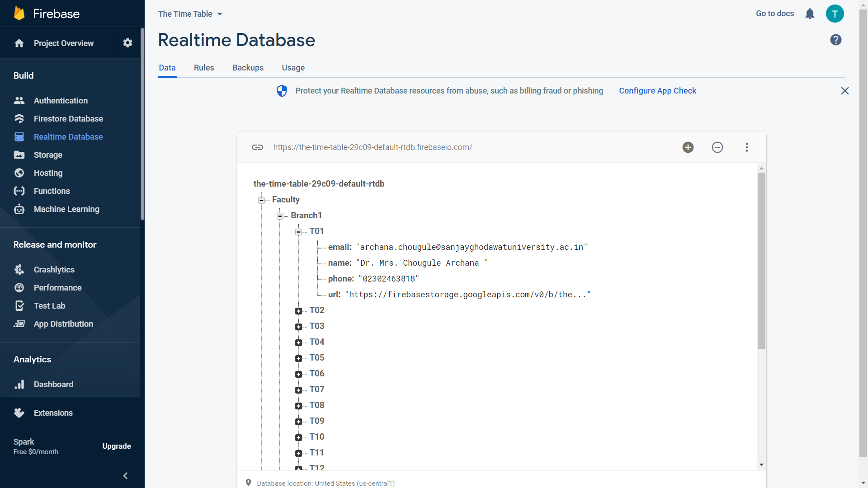
Task: Open the Test Lab section
Action: pos(50,305)
